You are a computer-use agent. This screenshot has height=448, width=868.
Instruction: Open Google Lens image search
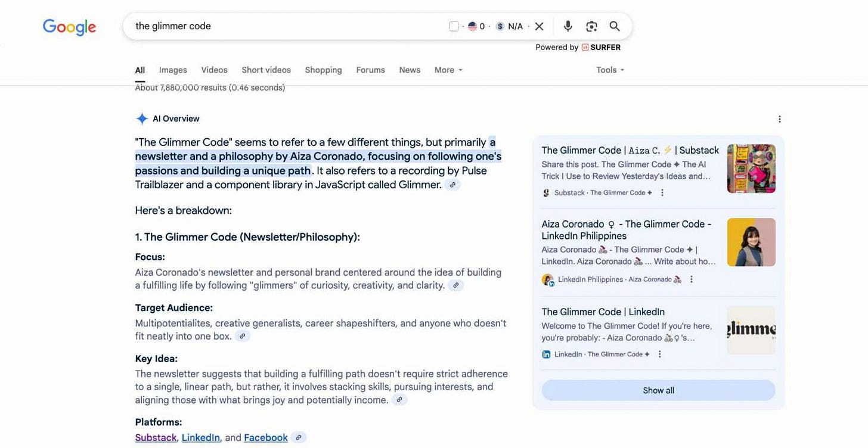591,26
